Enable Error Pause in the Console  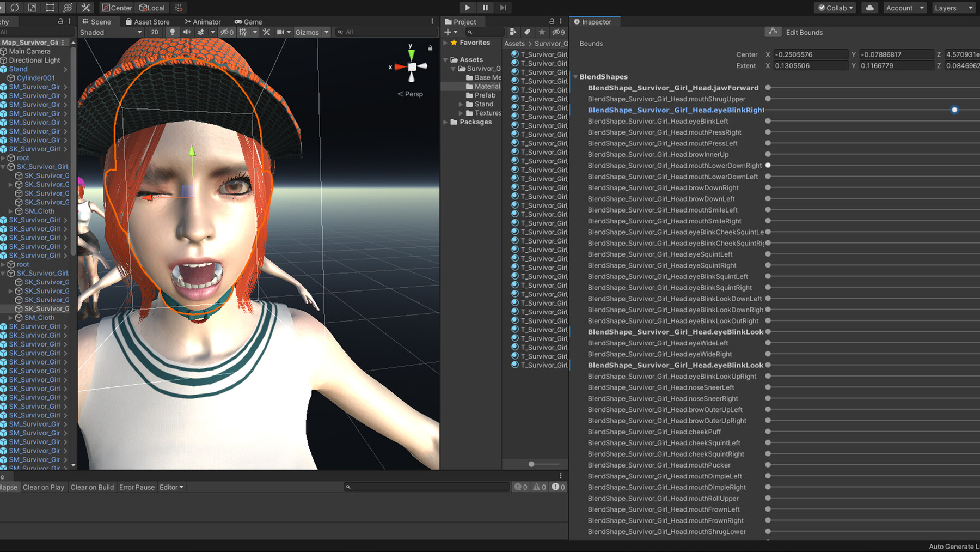coord(137,487)
